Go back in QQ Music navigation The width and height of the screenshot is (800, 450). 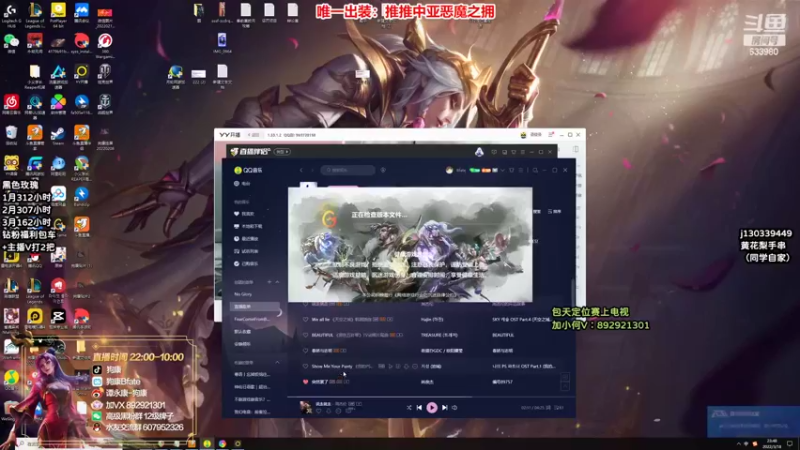tap(301, 170)
